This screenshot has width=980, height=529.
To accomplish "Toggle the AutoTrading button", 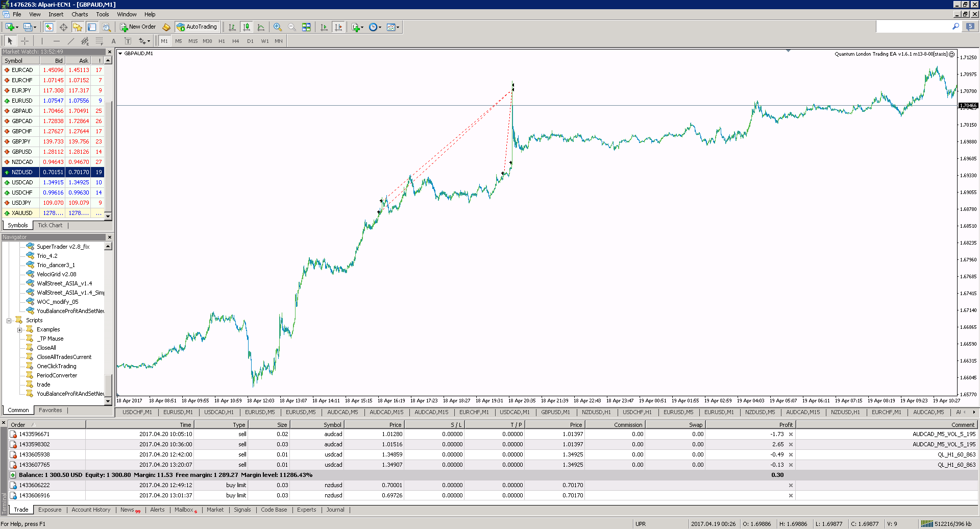I will pos(197,27).
